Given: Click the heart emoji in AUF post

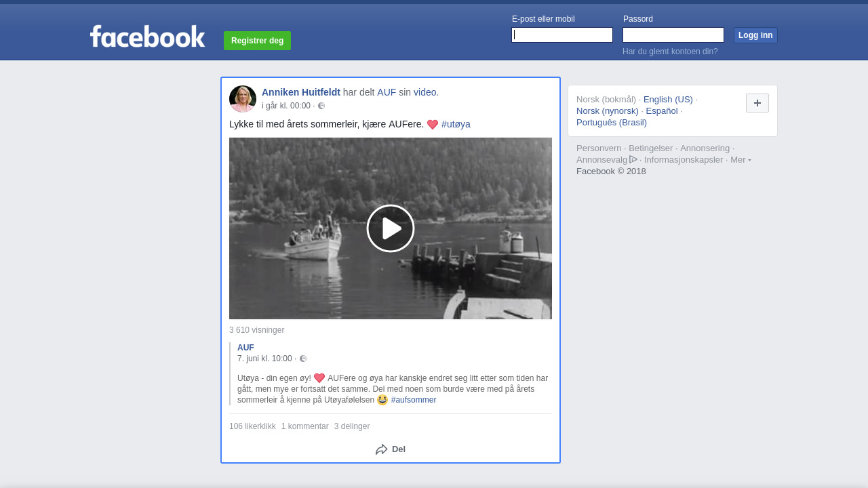Looking at the screenshot, I should [x=319, y=378].
